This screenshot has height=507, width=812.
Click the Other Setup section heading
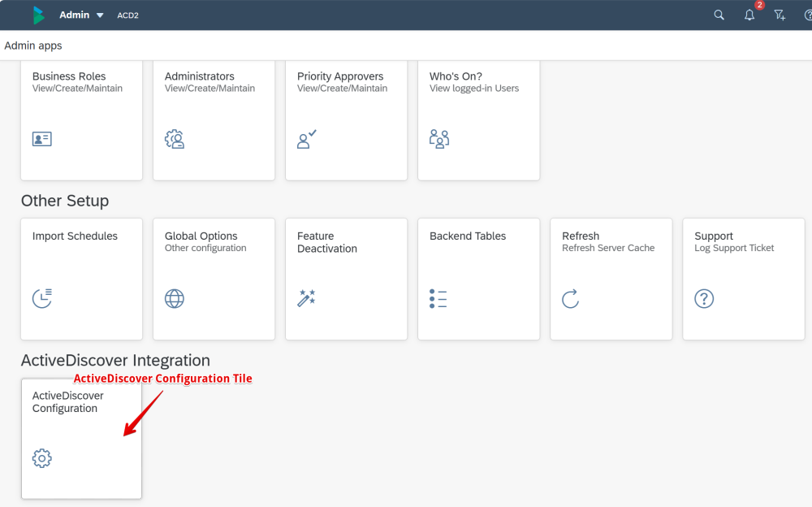coord(65,201)
